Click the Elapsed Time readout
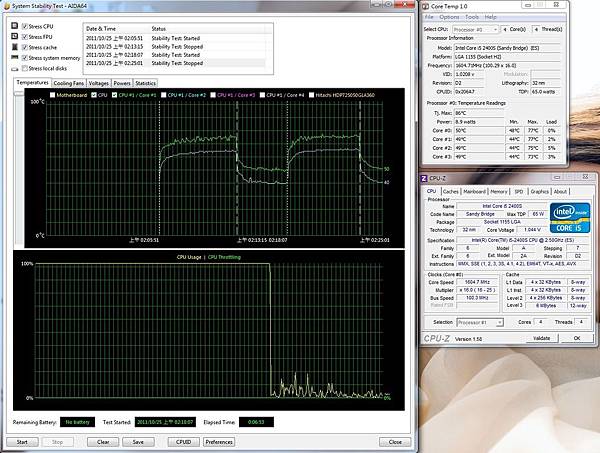Image resolution: width=600 pixels, height=453 pixels. (x=256, y=422)
